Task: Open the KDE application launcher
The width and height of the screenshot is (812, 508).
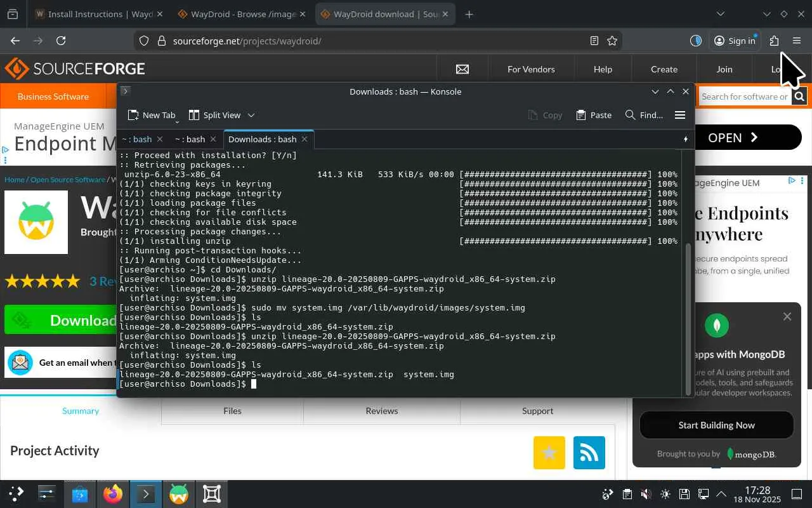Action: click(16, 493)
